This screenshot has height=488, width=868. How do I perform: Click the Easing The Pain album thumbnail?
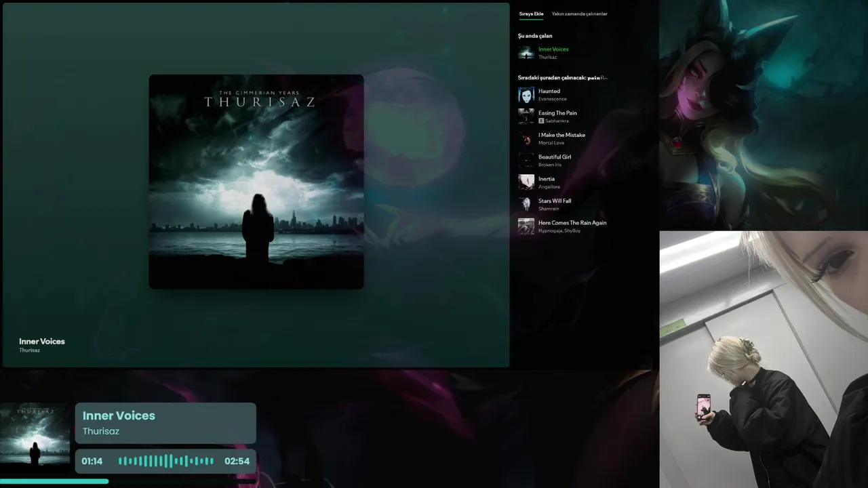[526, 117]
